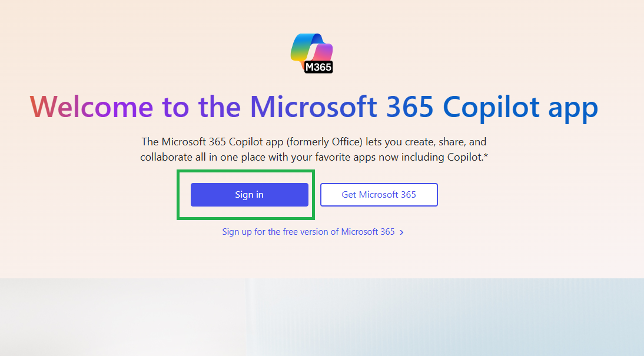Click the word Welcome in the heading
Screen dimensions: 644x356
[91, 107]
